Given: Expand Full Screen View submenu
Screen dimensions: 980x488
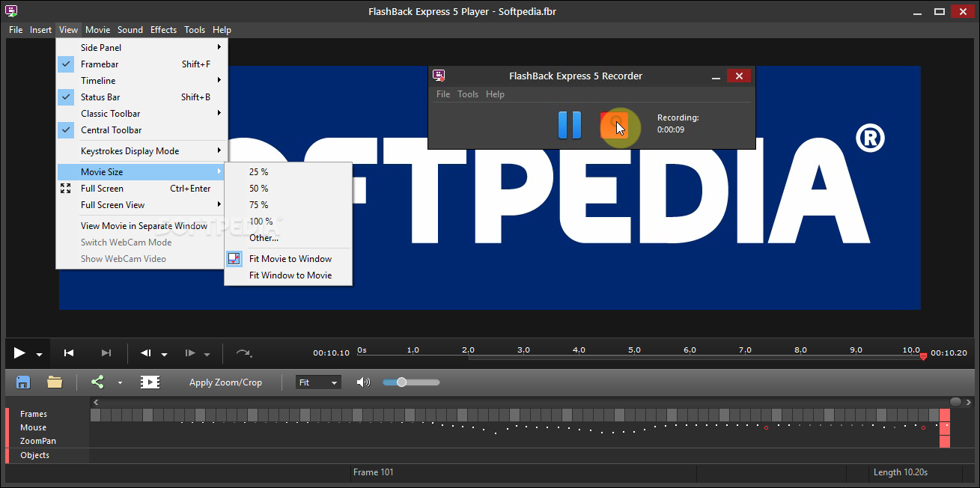Looking at the screenshot, I should 141,205.
